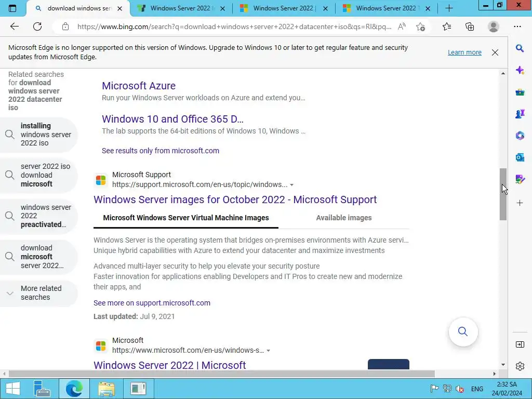
Task: Open Action Center flag icon
Action: click(434, 389)
